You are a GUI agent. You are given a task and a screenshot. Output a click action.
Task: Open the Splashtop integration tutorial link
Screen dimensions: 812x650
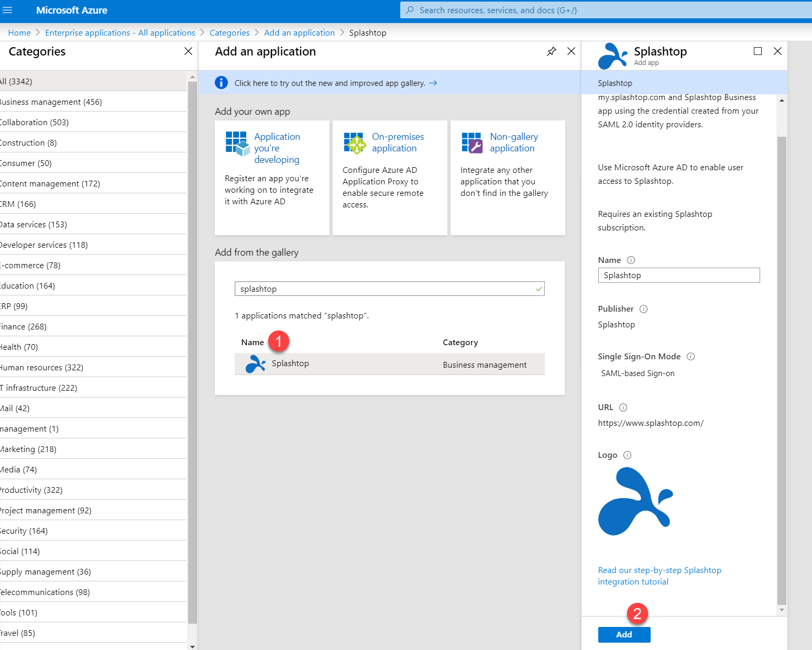point(659,576)
